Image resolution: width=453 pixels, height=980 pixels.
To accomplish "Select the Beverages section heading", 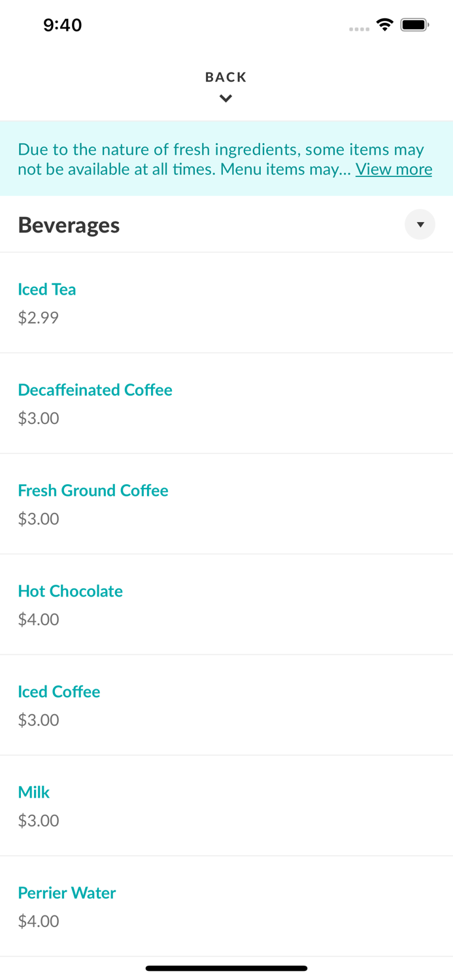I will tap(69, 225).
